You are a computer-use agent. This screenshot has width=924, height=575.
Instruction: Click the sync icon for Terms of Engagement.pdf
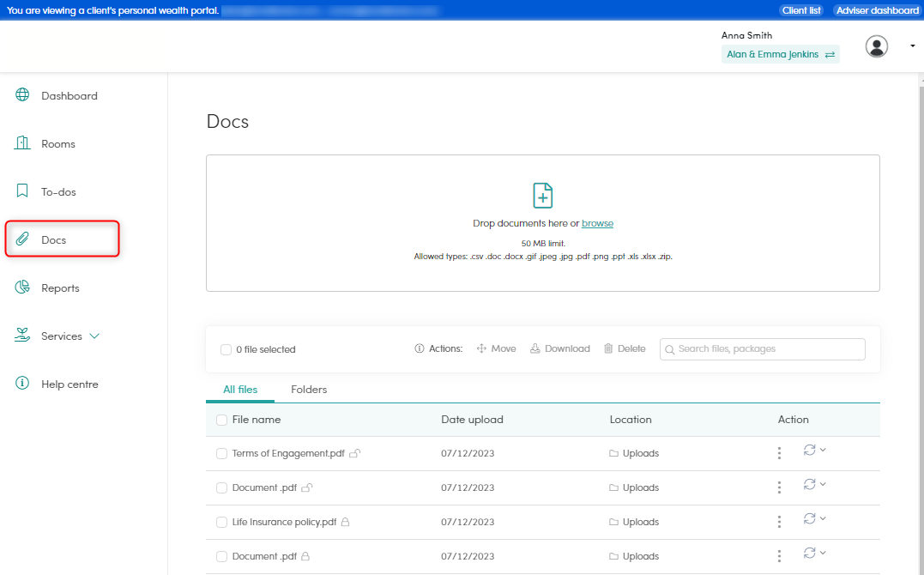pyautogui.click(x=810, y=450)
